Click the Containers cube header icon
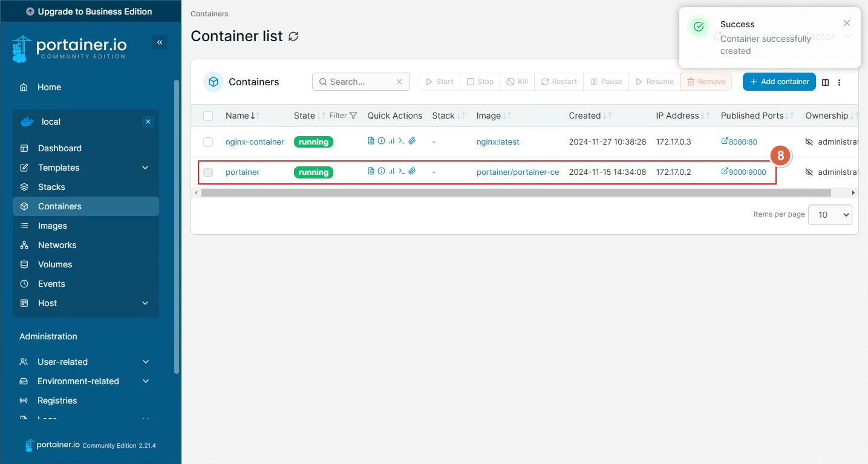Viewport: 868px width, 464px height. point(214,82)
